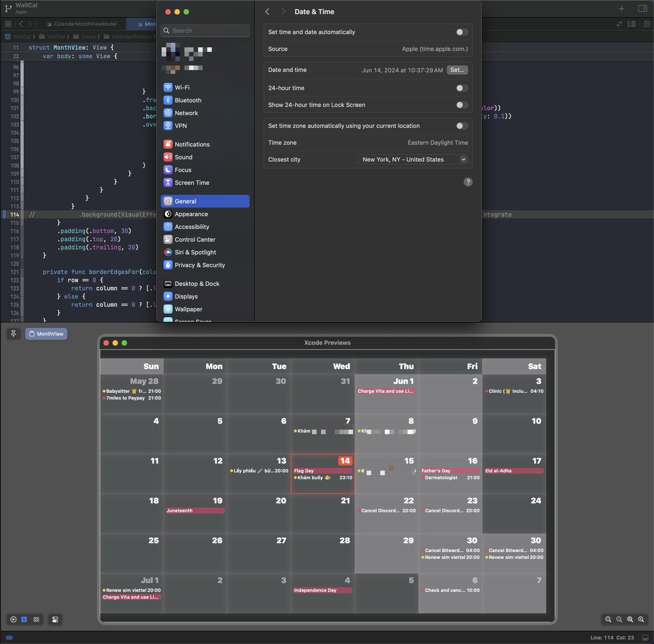654x644 pixels.
Task: Open the Closest city dropdown
Action: pyautogui.click(x=413, y=160)
